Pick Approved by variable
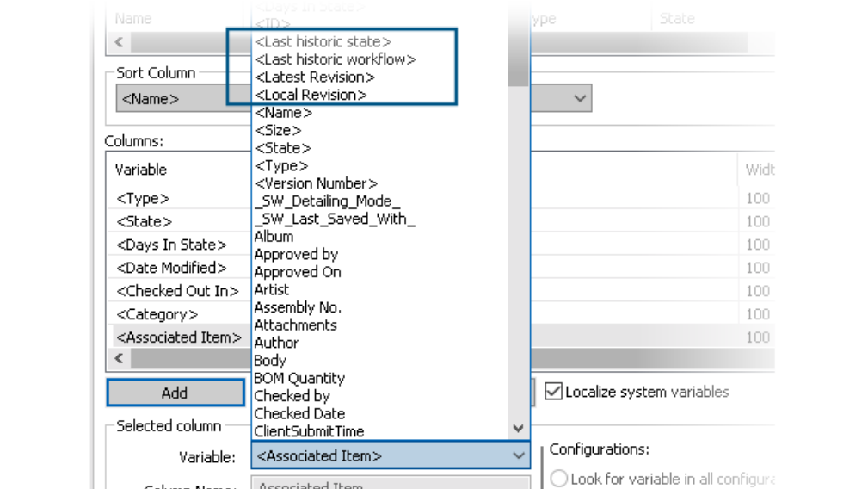The height and width of the screenshot is (489, 868). coord(296,254)
